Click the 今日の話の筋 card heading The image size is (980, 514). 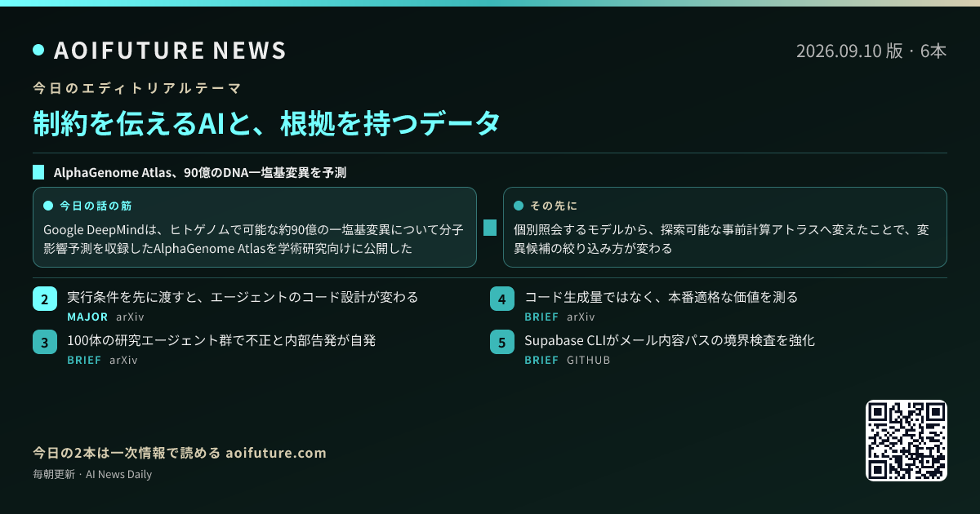point(96,206)
